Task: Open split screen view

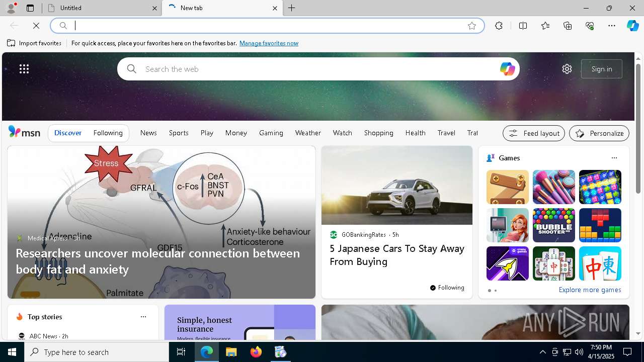Action: pyautogui.click(x=523, y=26)
